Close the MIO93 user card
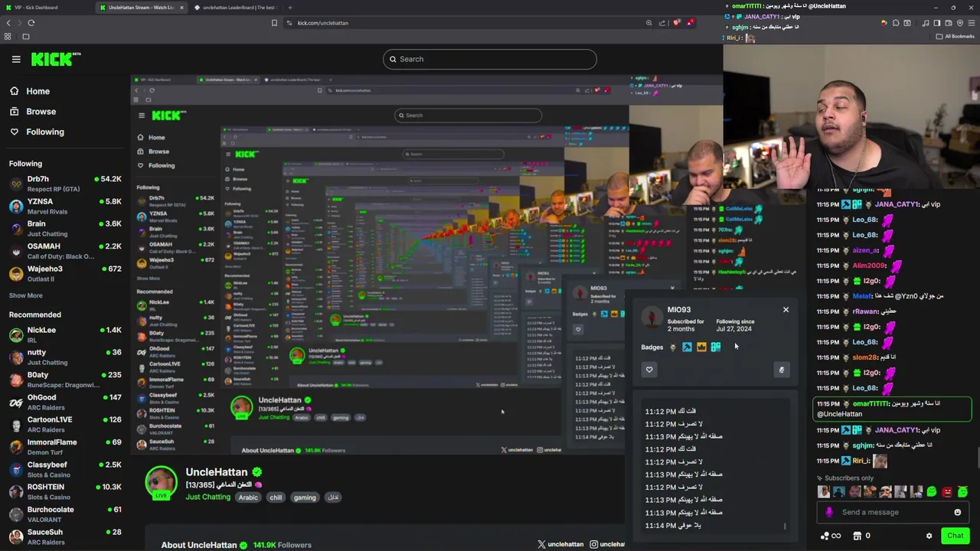This screenshot has width=980, height=551. 786,310
